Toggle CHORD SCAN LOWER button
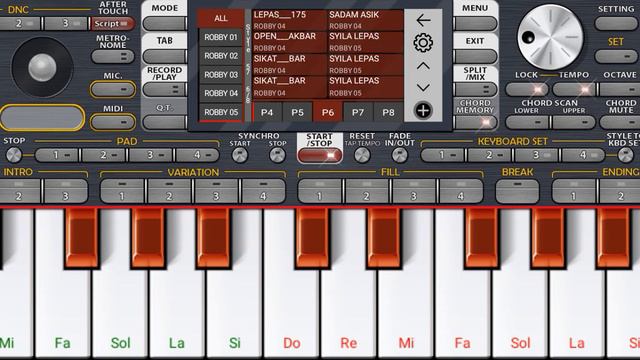 click(x=527, y=122)
